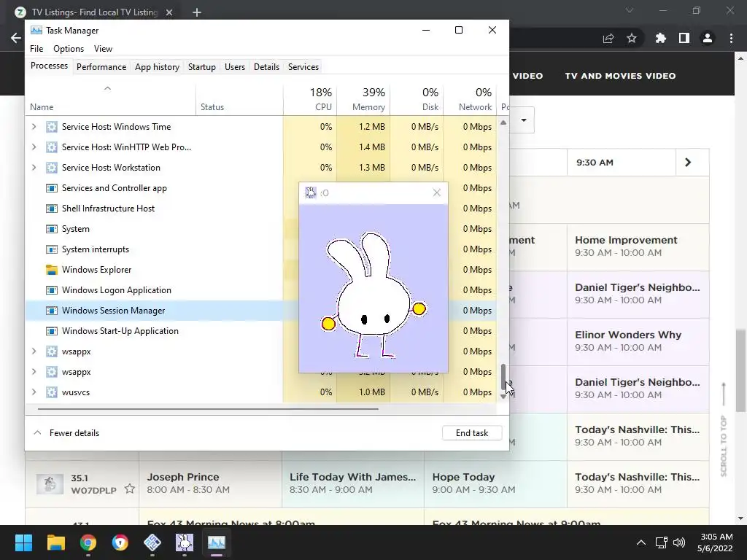
Task: Click Service Host: Workstation gear icon
Action: [x=52, y=168]
